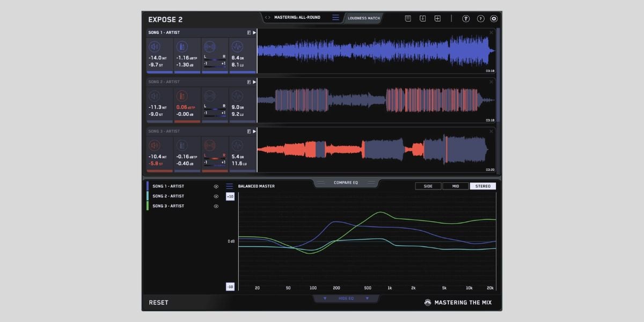The image size is (644, 322).
Task: Seek within Song 1 blue waveform
Action: [x=376, y=51]
